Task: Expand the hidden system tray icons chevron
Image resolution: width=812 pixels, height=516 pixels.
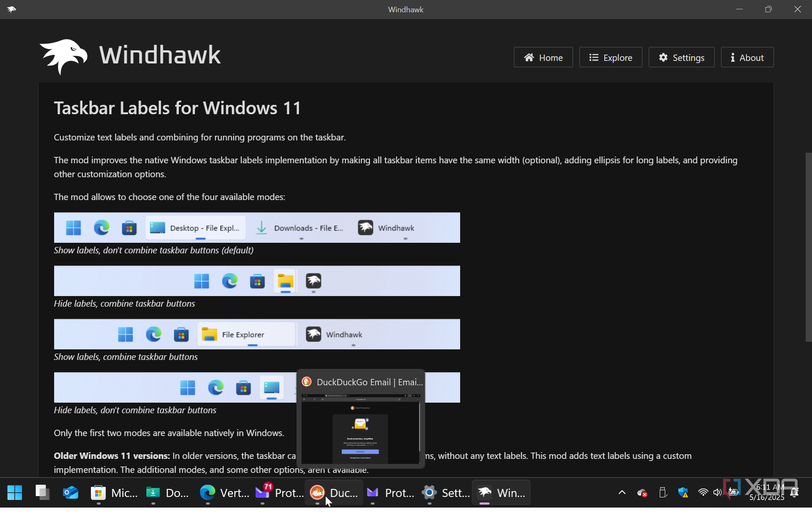Action: [x=622, y=492]
